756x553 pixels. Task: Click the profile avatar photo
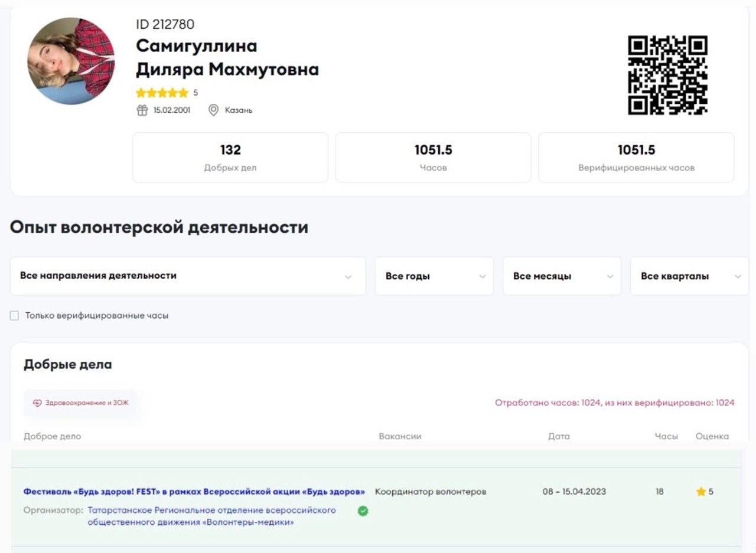click(x=71, y=61)
